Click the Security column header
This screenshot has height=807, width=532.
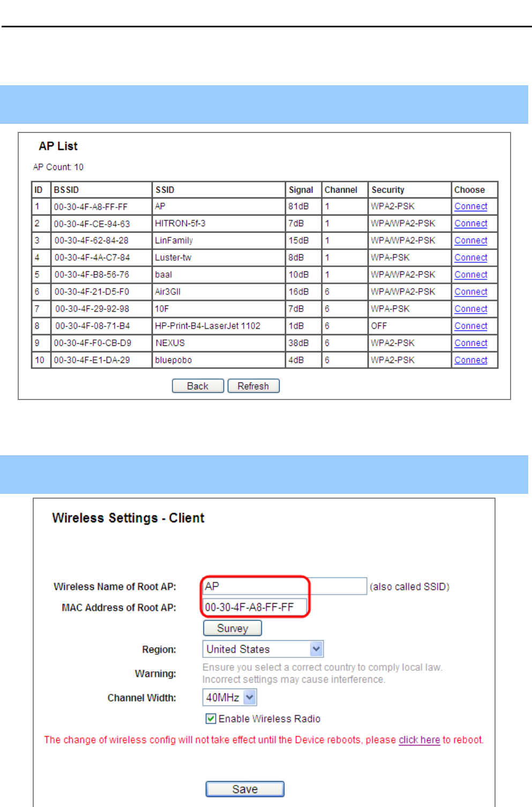410,190
